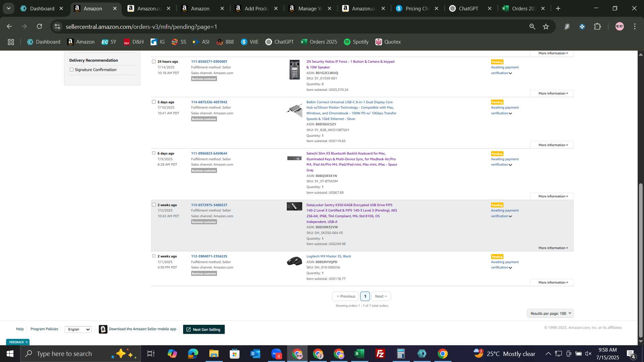Open the Results per page dropdown

click(x=550, y=313)
